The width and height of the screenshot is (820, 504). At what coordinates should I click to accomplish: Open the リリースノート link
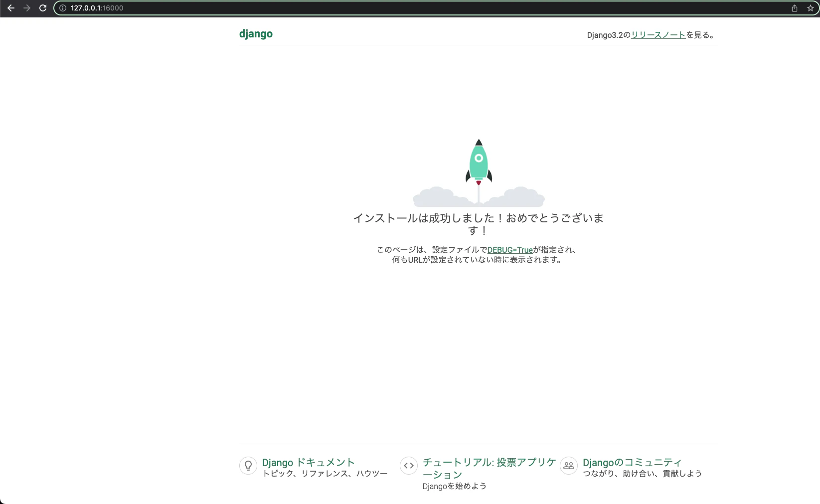[x=658, y=34]
